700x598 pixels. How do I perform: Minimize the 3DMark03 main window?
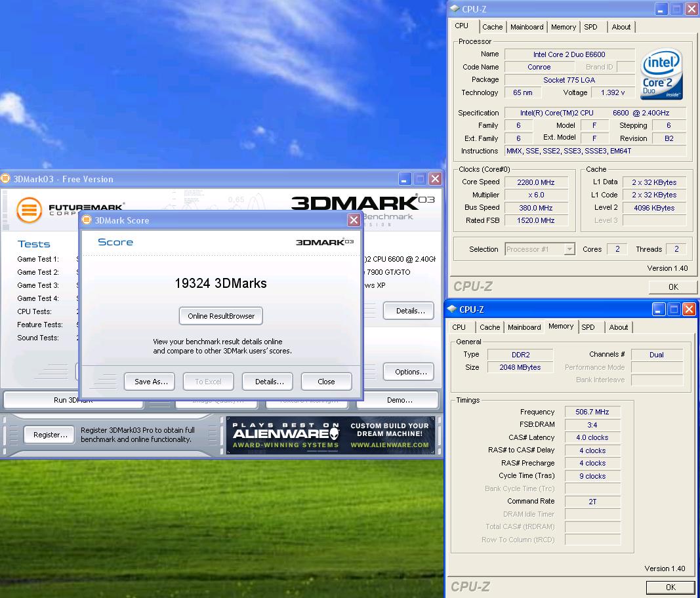tap(405, 179)
